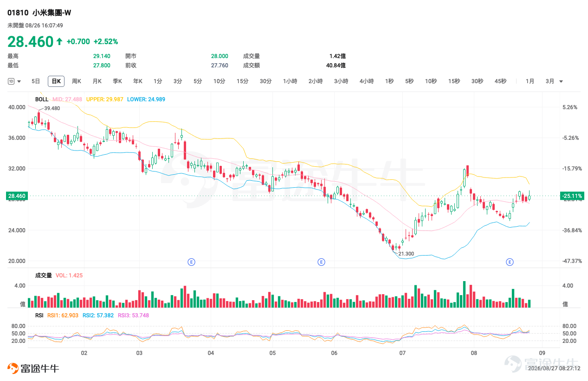
Task: Click the stock code 01810
Action: point(18,13)
